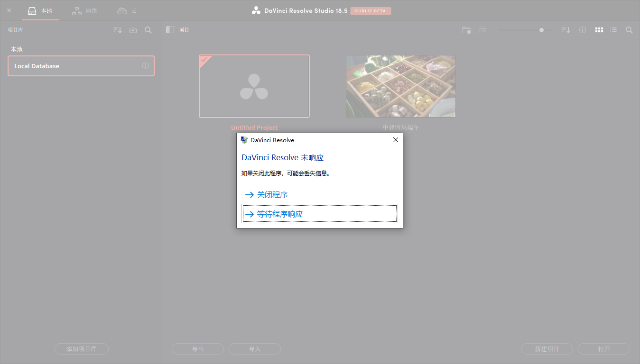640x364 pixels.
Task: Click the 导入 (Import) button
Action: (255, 349)
